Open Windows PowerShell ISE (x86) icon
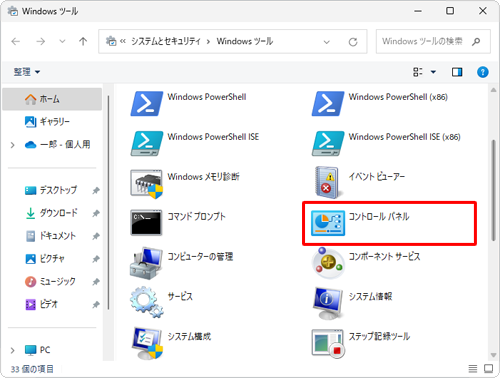The width and height of the screenshot is (500, 378). coord(328,144)
